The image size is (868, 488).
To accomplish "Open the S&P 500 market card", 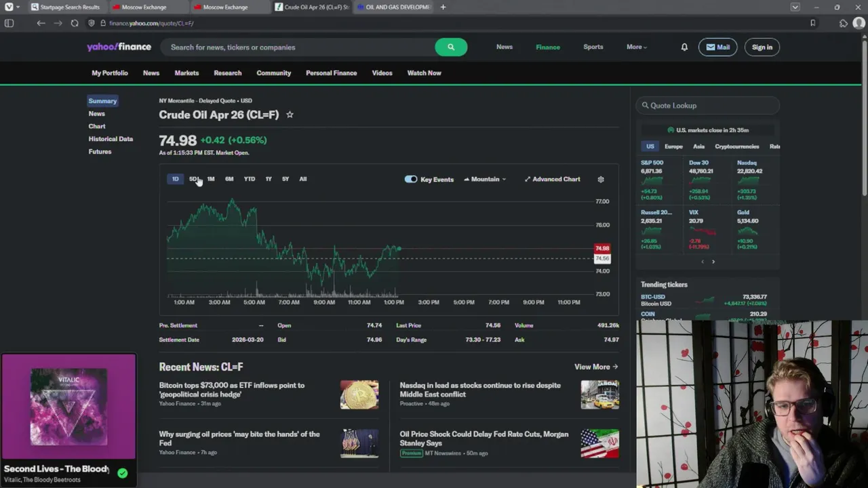I will point(660,180).
